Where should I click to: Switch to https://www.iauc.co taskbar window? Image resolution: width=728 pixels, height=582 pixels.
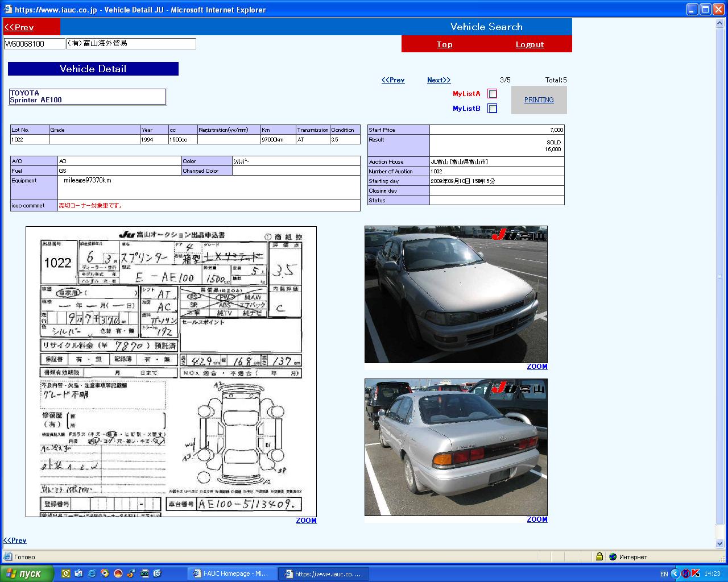pos(324,573)
